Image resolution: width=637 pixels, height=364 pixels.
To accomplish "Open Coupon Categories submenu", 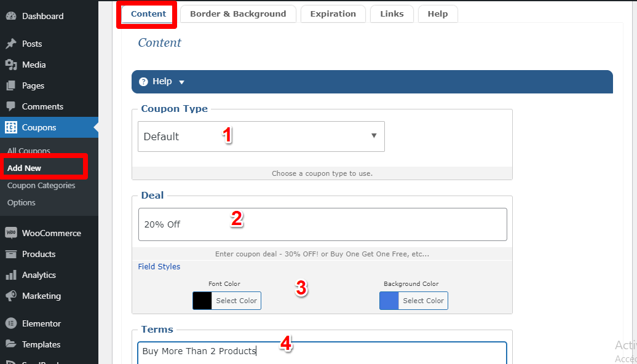I will pos(41,186).
